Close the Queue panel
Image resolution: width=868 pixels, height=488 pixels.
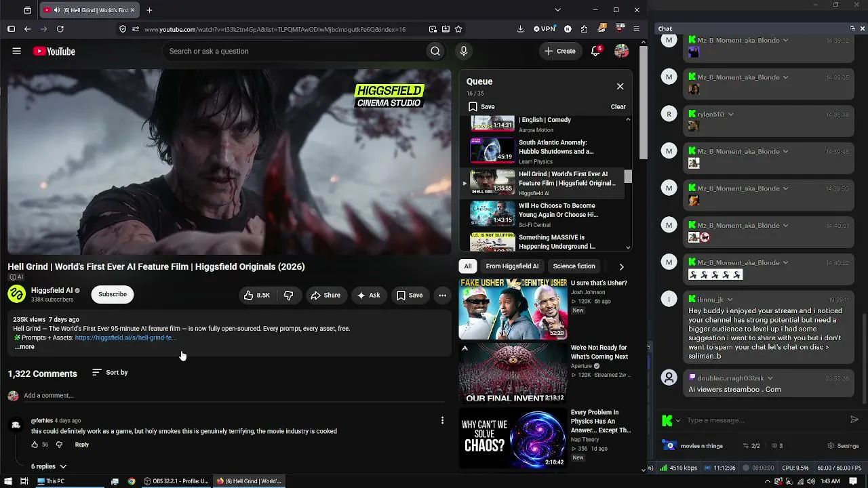click(x=620, y=86)
